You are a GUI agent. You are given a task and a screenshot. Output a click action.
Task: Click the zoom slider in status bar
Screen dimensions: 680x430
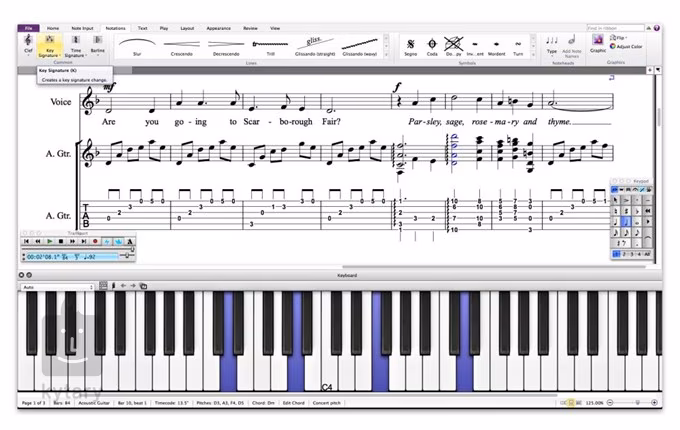tap(635, 402)
